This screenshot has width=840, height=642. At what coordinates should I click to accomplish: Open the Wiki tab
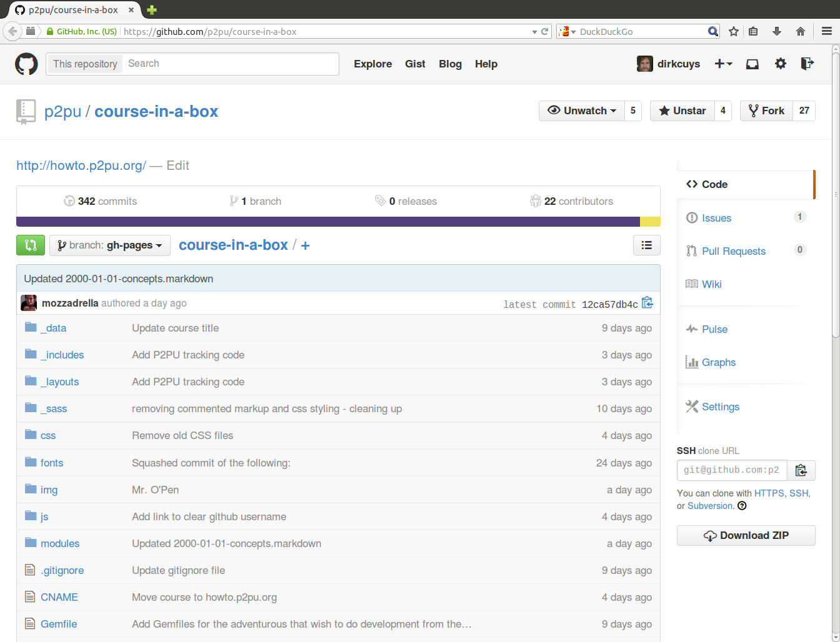tap(711, 284)
